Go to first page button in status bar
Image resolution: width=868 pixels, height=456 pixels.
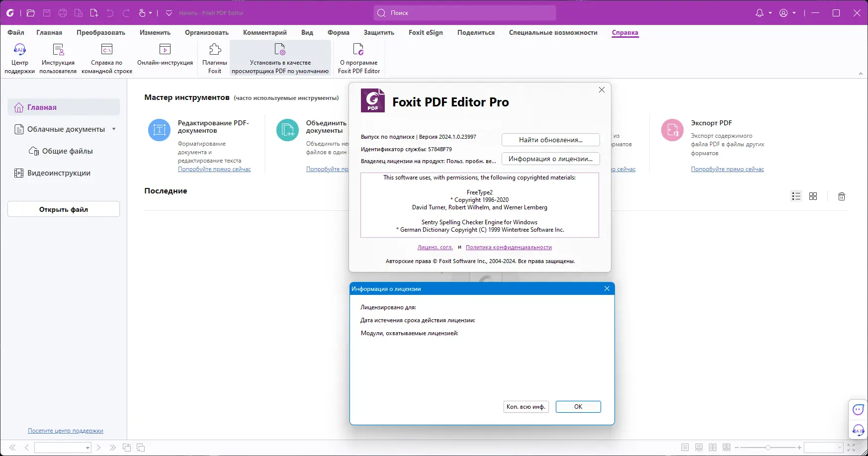12,448
